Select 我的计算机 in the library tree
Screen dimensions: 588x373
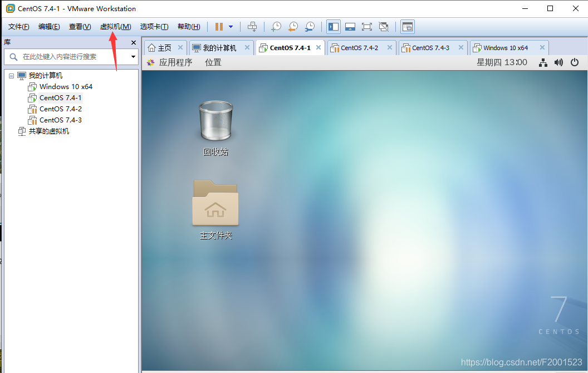[x=45, y=76]
